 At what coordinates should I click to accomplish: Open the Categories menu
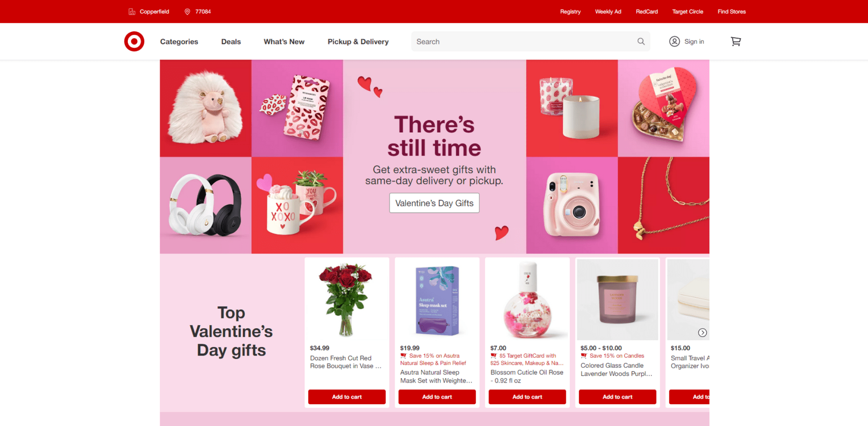click(179, 41)
